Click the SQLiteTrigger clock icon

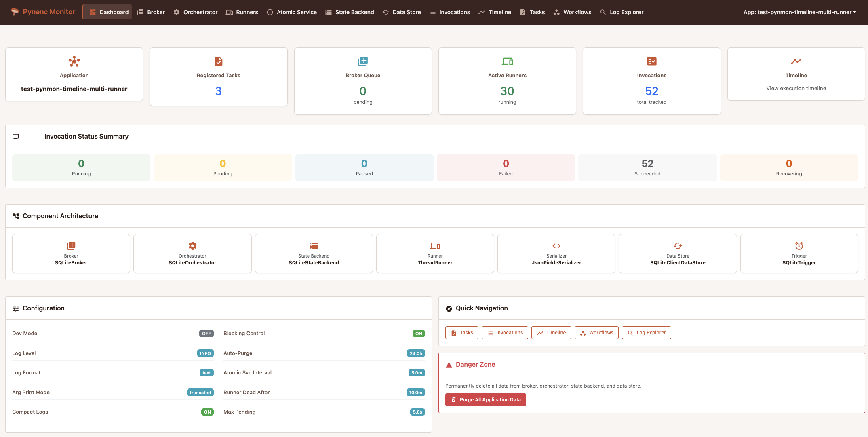799,245
